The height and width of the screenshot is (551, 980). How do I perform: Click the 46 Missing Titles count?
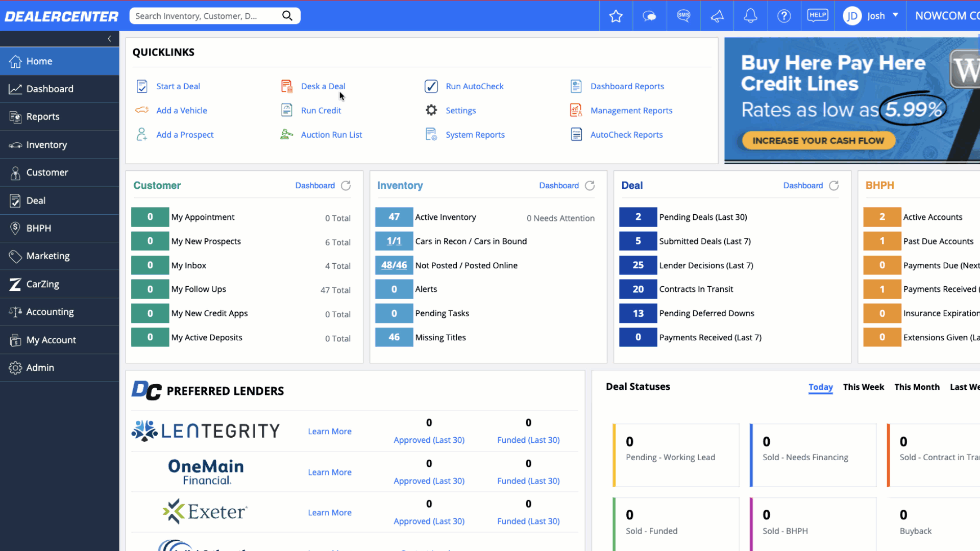[394, 337]
